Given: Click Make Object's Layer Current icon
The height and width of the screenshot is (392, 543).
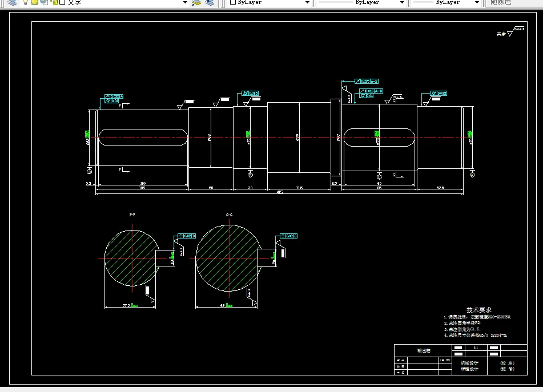Looking at the screenshot, I should point(196,2).
